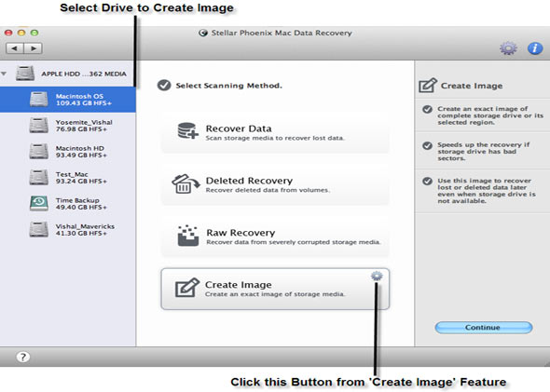Viewport: 550px width, 392px height.
Task: Click the APPLE HDD 362 MEDIA drive icon
Action: click(x=25, y=74)
